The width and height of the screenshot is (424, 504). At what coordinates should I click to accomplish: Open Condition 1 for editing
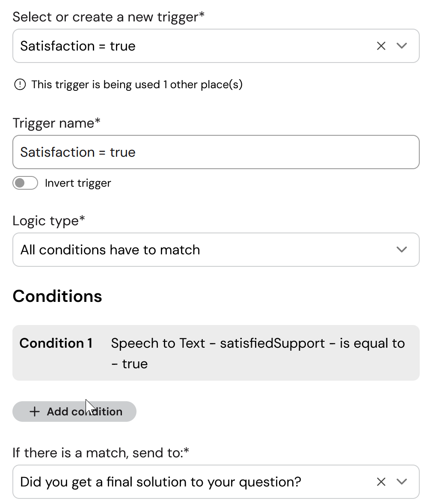point(216,353)
